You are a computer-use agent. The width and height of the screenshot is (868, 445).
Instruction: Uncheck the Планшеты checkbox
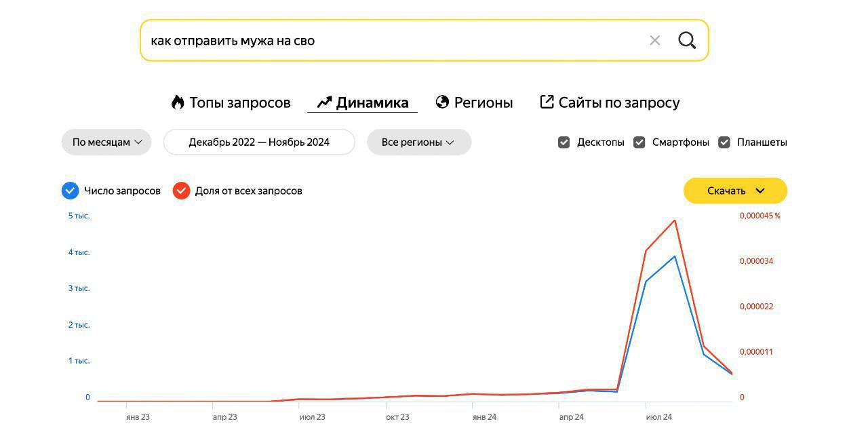724,142
